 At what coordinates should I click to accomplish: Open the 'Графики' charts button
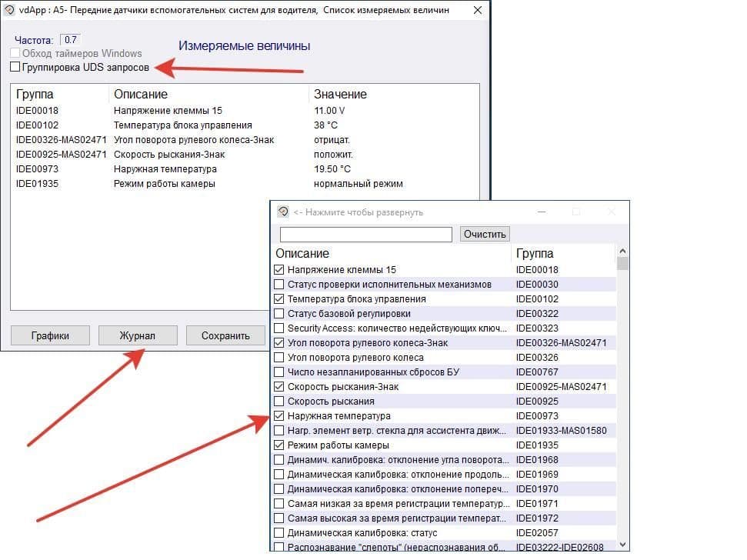pyautogui.click(x=50, y=335)
